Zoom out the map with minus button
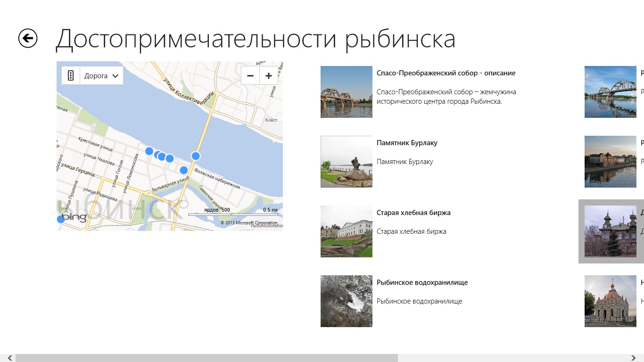The width and height of the screenshot is (644, 362). coord(250,75)
